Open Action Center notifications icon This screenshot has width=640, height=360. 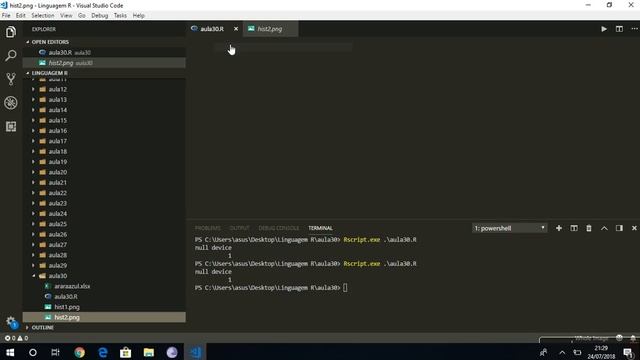[628, 352]
